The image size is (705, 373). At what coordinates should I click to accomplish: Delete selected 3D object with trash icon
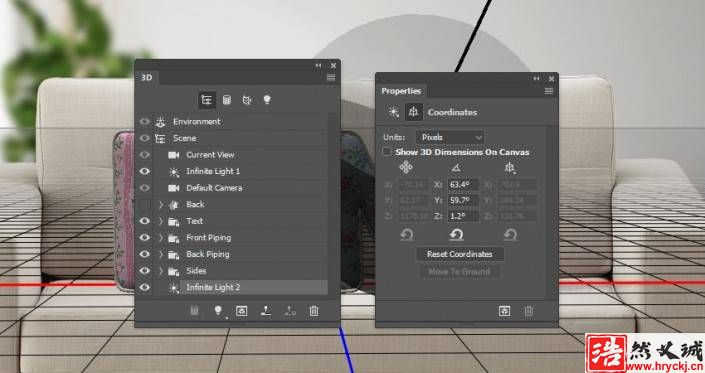(x=314, y=311)
